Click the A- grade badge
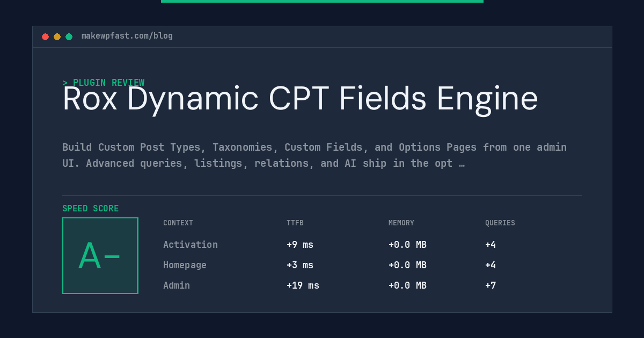This screenshot has height=338, width=644. tap(100, 255)
